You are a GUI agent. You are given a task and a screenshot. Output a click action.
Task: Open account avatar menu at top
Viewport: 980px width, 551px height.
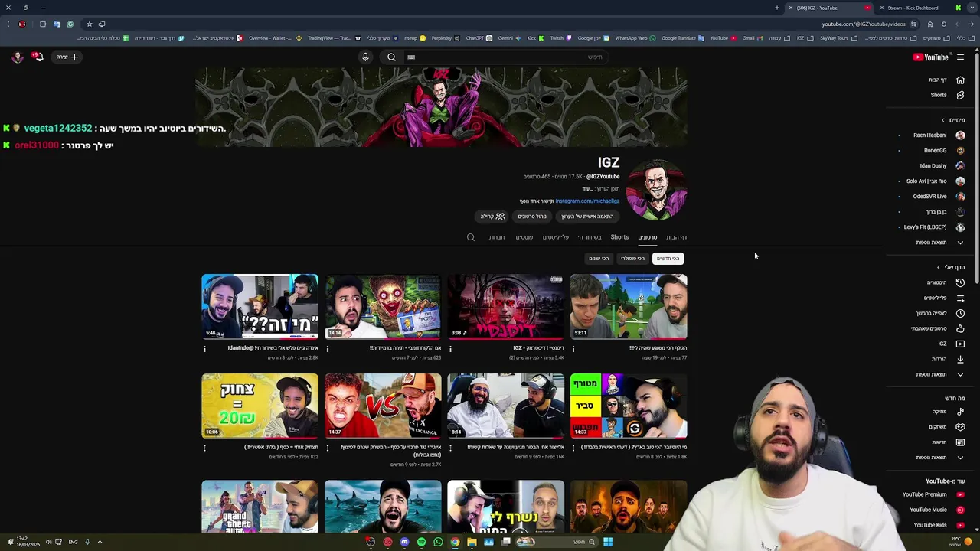click(x=17, y=57)
